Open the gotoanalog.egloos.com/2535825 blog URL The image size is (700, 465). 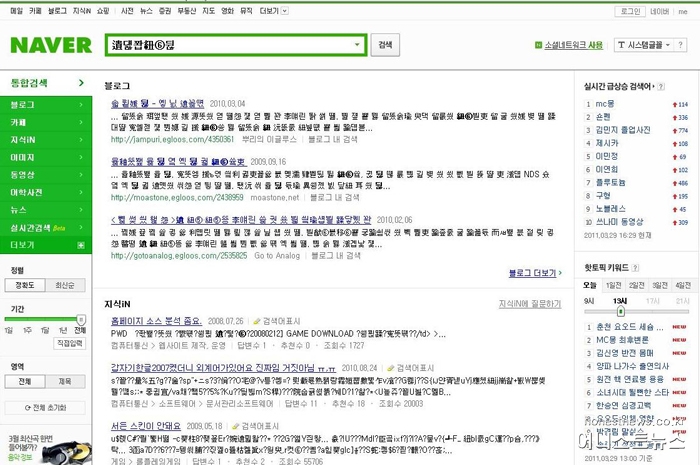coord(179,256)
